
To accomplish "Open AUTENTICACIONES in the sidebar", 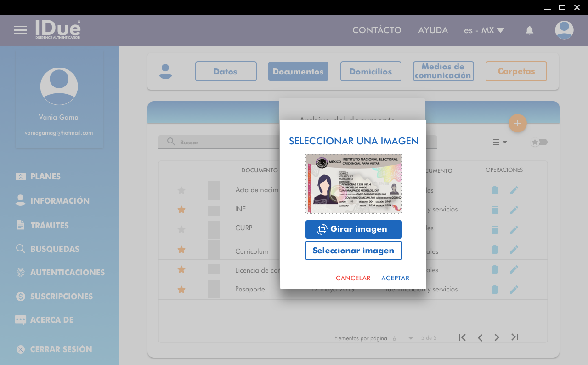I will point(67,273).
